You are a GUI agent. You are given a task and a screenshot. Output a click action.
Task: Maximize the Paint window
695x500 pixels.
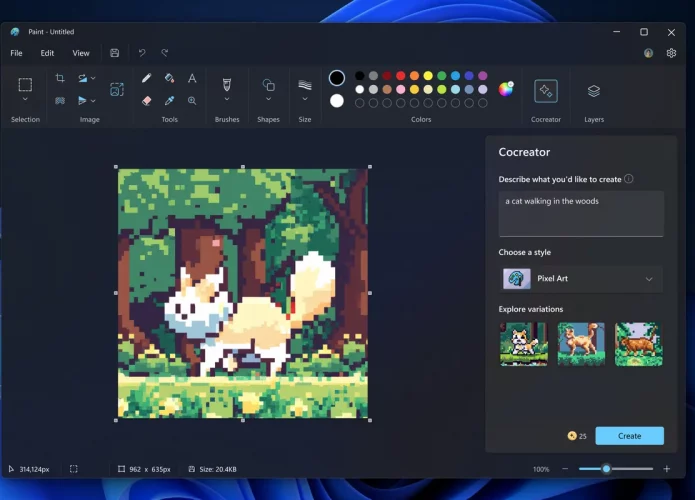coord(644,32)
